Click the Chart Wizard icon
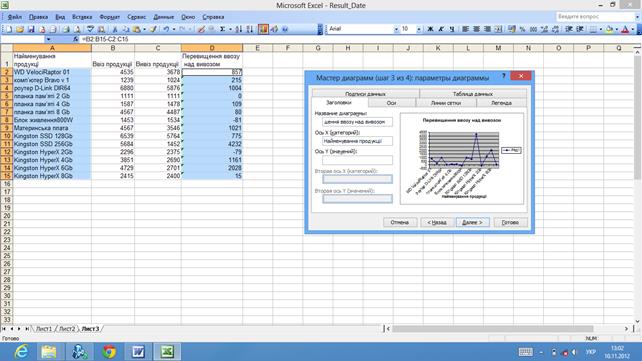 coord(263,29)
